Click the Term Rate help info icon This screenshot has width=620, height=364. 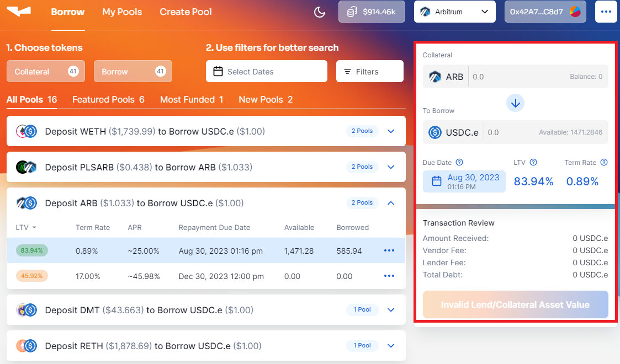click(604, 163)
